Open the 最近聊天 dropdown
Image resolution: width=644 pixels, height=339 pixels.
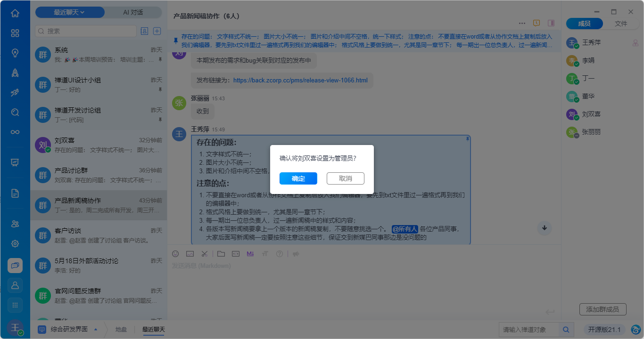pyautogui.click(x=69, y=12)
